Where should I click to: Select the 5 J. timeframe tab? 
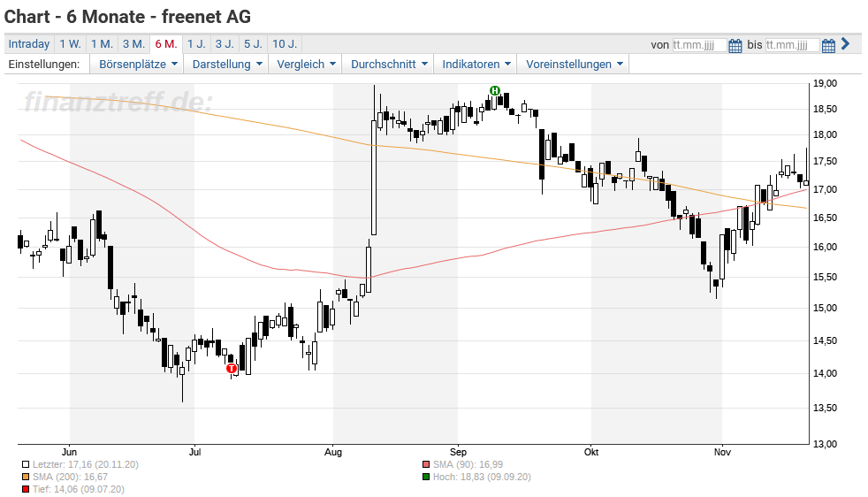(x=254, y=43)
